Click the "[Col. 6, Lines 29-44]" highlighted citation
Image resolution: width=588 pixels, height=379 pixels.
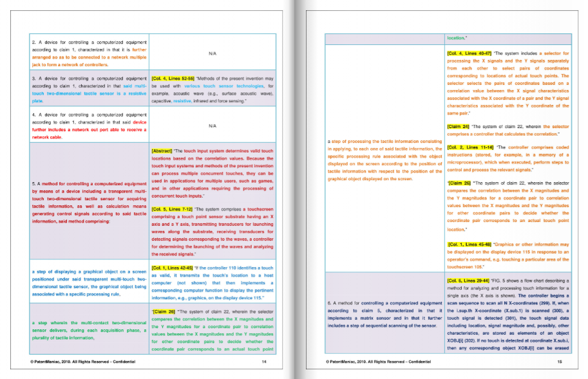click(x=468, y=281)
